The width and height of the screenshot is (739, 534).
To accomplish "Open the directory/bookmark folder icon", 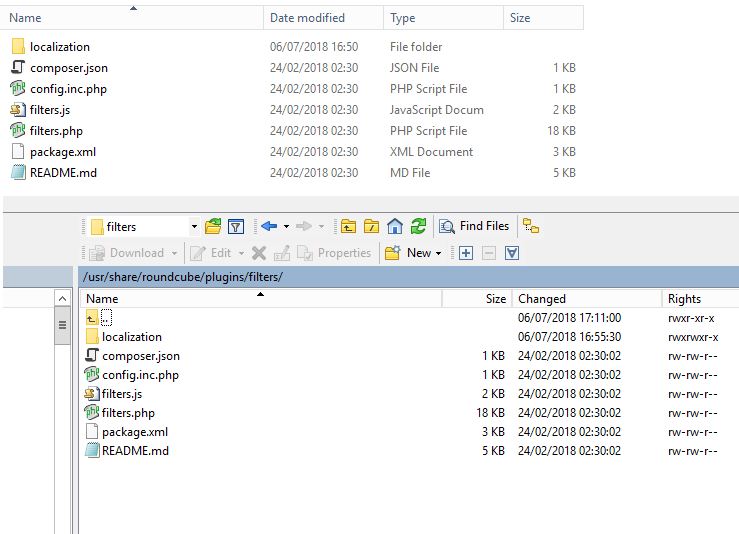I will (x=212, y=226).
